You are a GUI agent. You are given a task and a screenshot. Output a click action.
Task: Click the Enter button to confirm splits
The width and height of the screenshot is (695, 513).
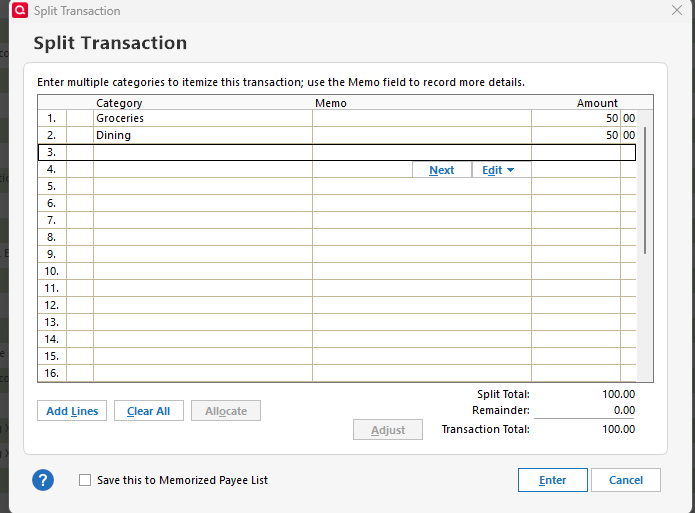pos(553,480)
